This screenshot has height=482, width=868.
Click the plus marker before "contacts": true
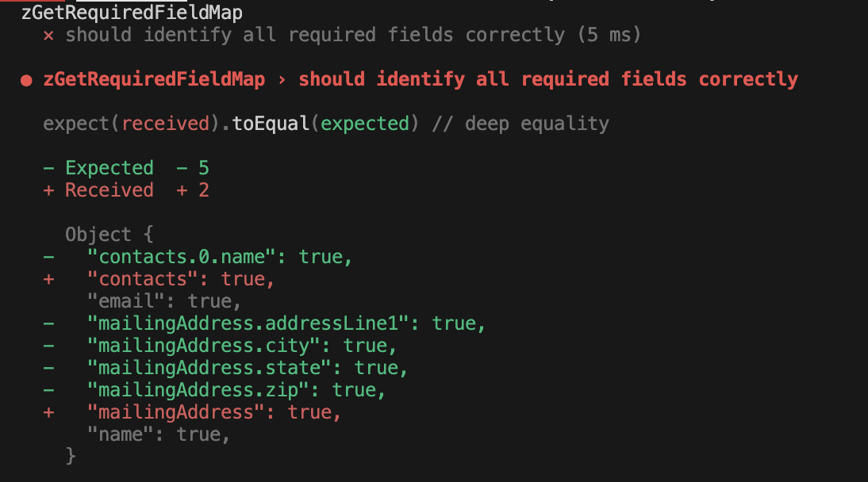tap(48, 279)
